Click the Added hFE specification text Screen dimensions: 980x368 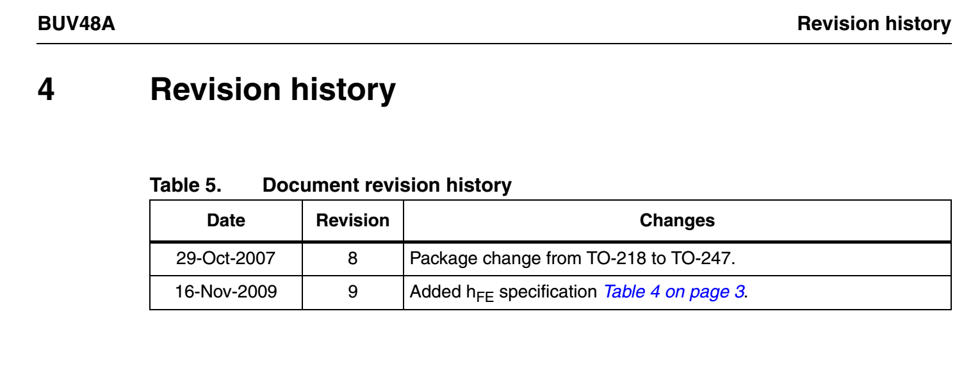tap(505, 293)
